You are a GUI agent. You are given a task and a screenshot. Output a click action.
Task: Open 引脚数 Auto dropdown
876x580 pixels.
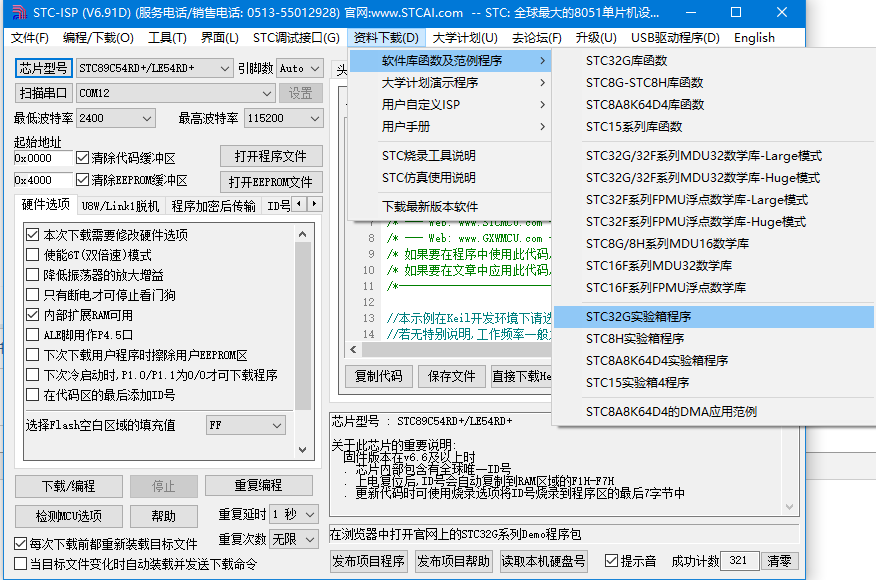click(x=299, y=68)
